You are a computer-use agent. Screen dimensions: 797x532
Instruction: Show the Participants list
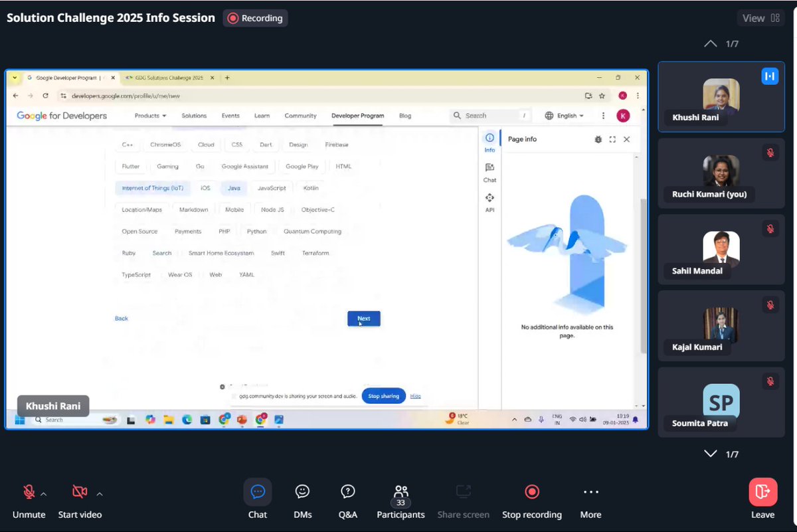[400, 499]
